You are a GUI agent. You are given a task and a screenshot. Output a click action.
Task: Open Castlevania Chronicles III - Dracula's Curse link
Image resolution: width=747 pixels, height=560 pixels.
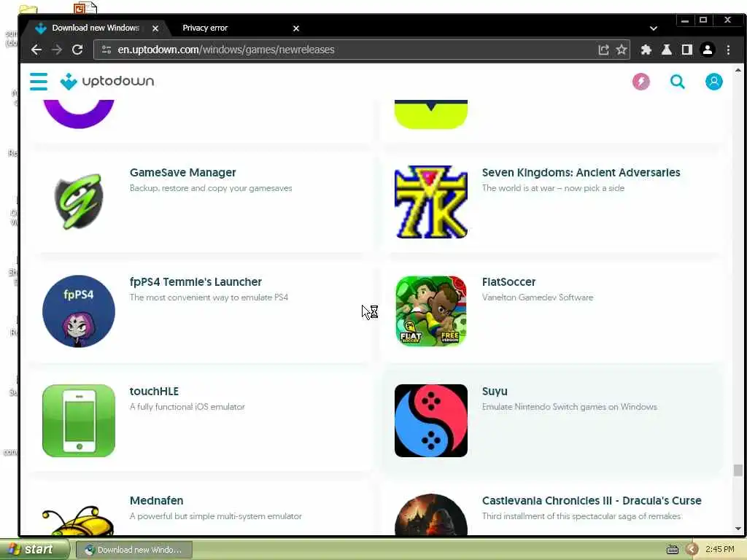click(x=591, y=500)
